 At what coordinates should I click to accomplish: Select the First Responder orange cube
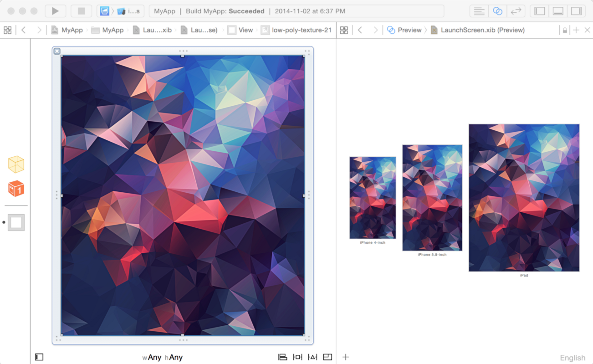[16, 188]
